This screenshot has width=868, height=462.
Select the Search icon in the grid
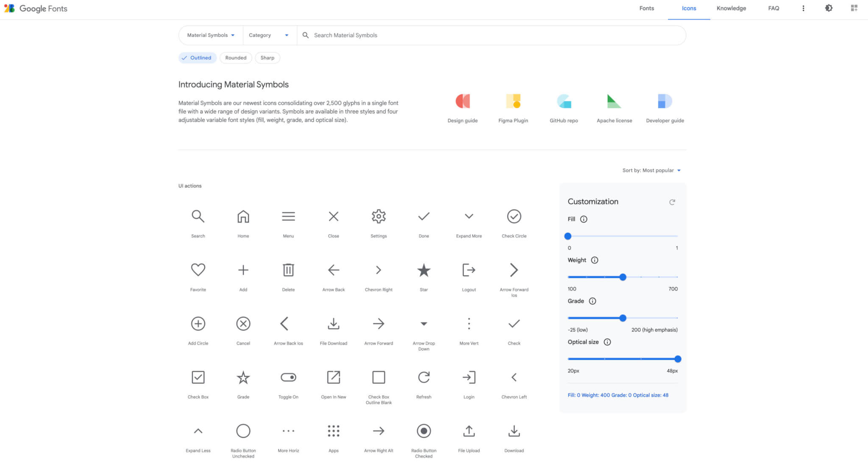tap(198, 216)
